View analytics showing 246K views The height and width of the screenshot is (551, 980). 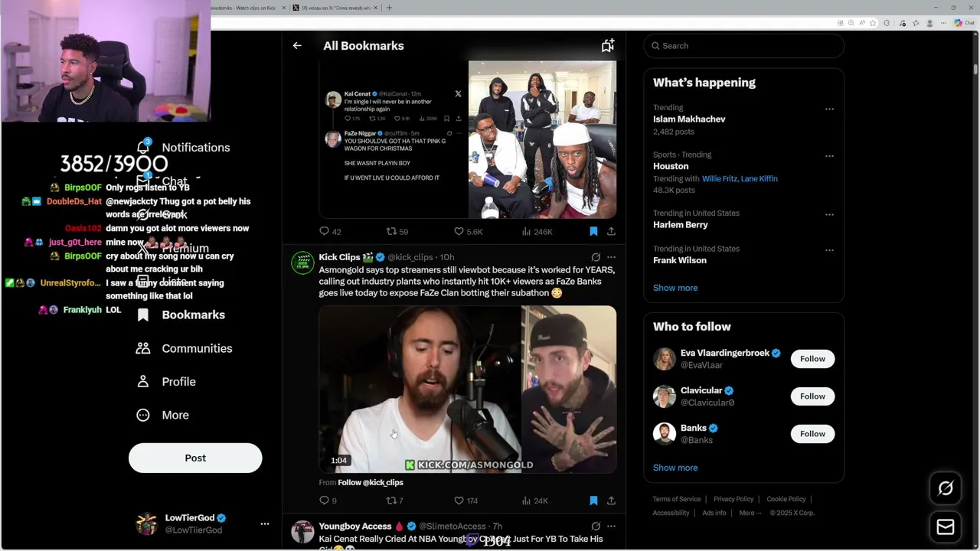pyautogui.click(x=537, y=231)
